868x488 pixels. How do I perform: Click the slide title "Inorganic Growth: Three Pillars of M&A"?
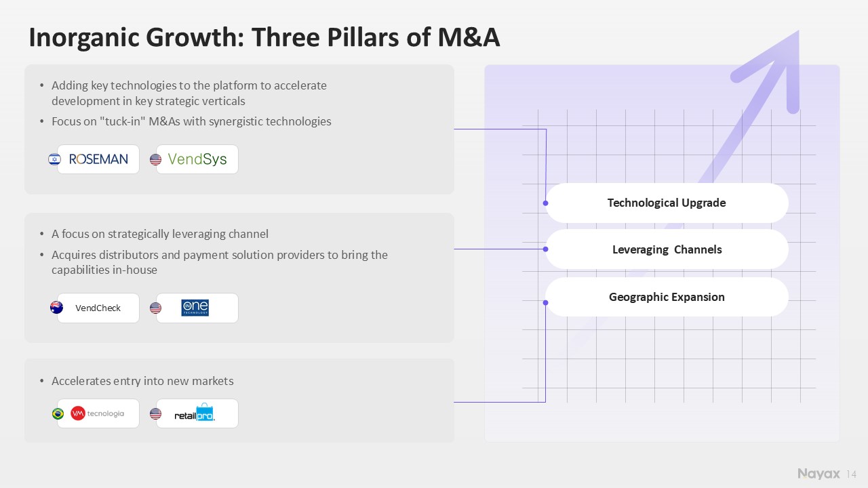coord(264,38)
